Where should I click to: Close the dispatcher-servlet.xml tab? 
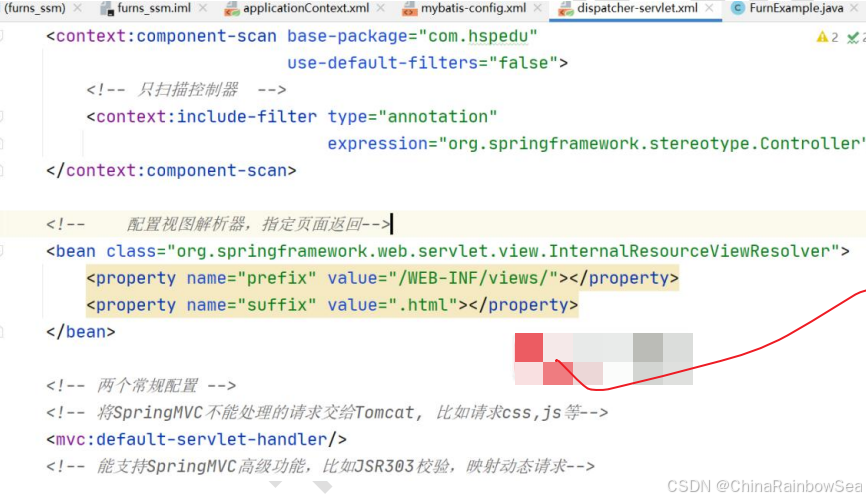click(709, 8)
